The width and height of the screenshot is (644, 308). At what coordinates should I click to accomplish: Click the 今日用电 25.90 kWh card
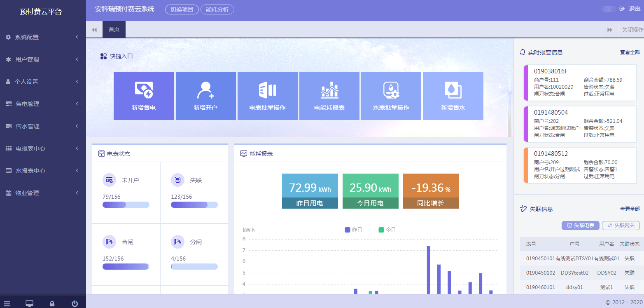[x=371, y=191]
